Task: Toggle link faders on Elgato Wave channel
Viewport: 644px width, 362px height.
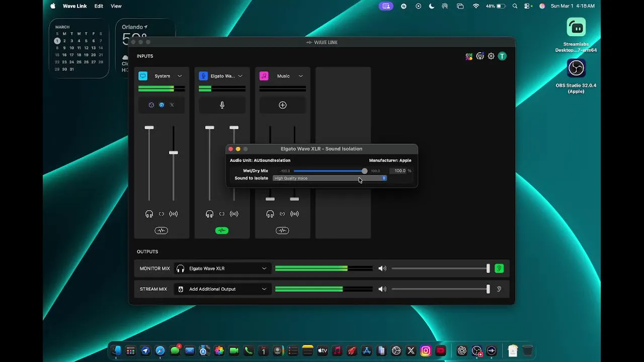Action: [222, 214]
